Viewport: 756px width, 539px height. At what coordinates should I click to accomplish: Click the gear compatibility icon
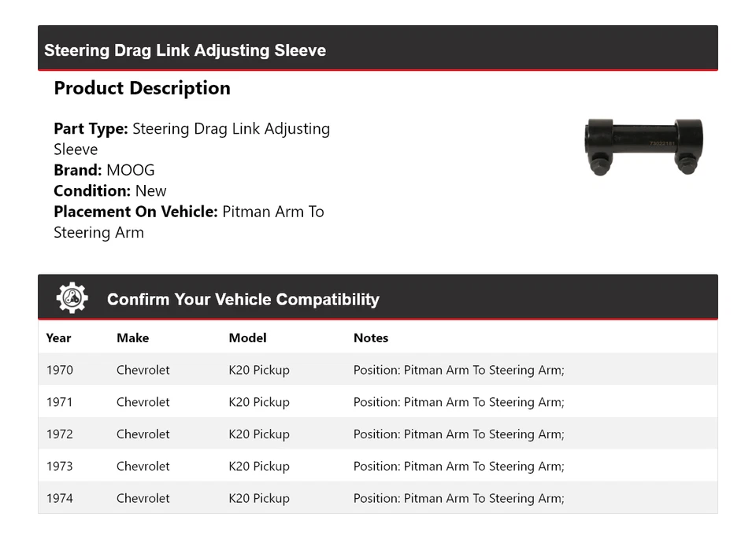(72, 298)
